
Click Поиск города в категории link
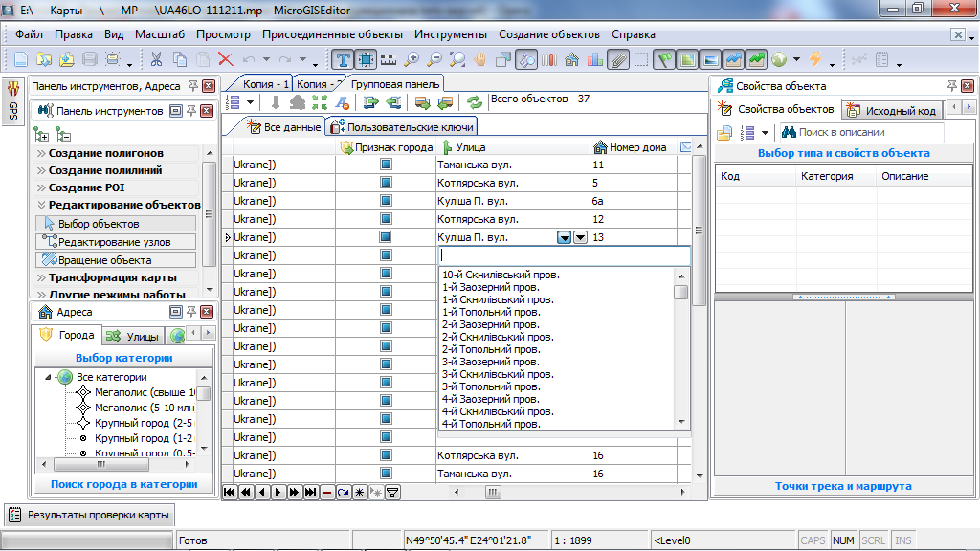(x=124, y=485)
